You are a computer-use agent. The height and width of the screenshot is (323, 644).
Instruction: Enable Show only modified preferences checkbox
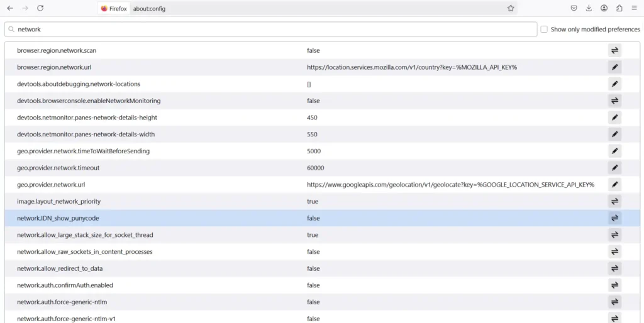544,30
